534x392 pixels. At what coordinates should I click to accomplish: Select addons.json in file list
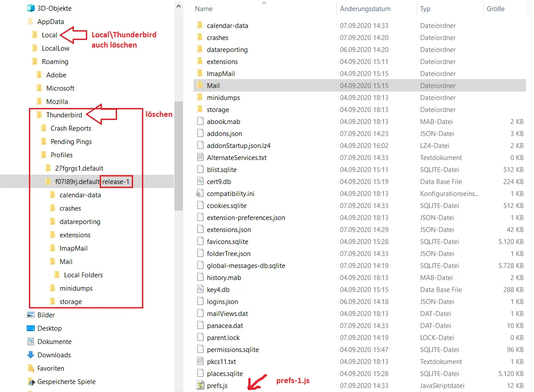[224, 133]
